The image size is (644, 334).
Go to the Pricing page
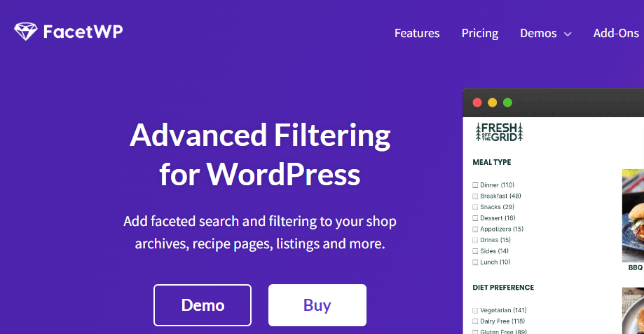pyautogui.click(x=480, y=33)
